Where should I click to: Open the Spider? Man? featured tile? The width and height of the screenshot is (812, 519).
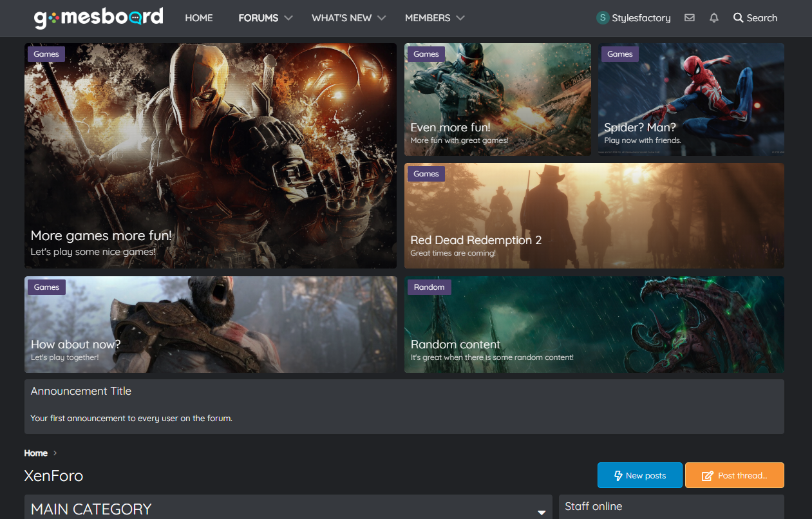pyautogui.click(x=639, y=127)
